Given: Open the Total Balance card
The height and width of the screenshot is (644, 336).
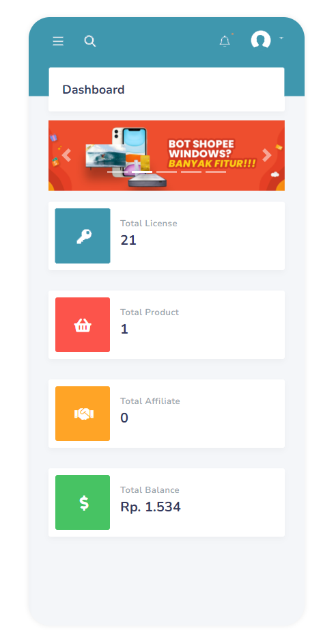Looking at the screenshot, I should click(x=167, y=502).
